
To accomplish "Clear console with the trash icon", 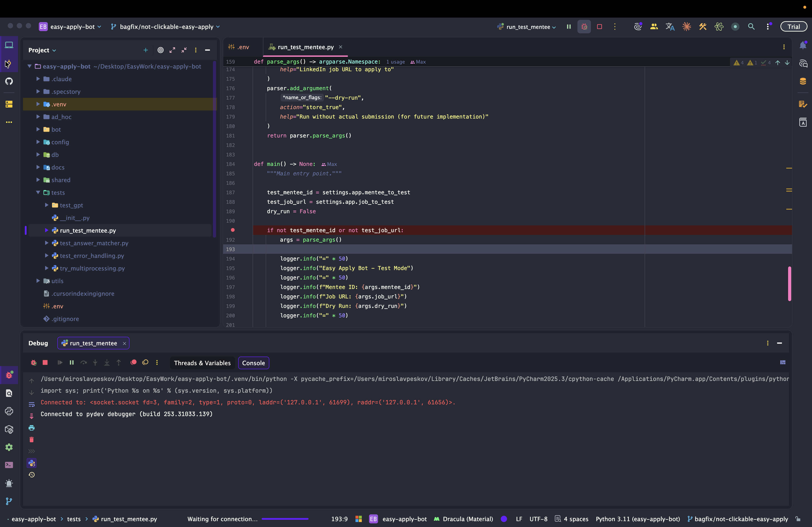I will point(32,439).
